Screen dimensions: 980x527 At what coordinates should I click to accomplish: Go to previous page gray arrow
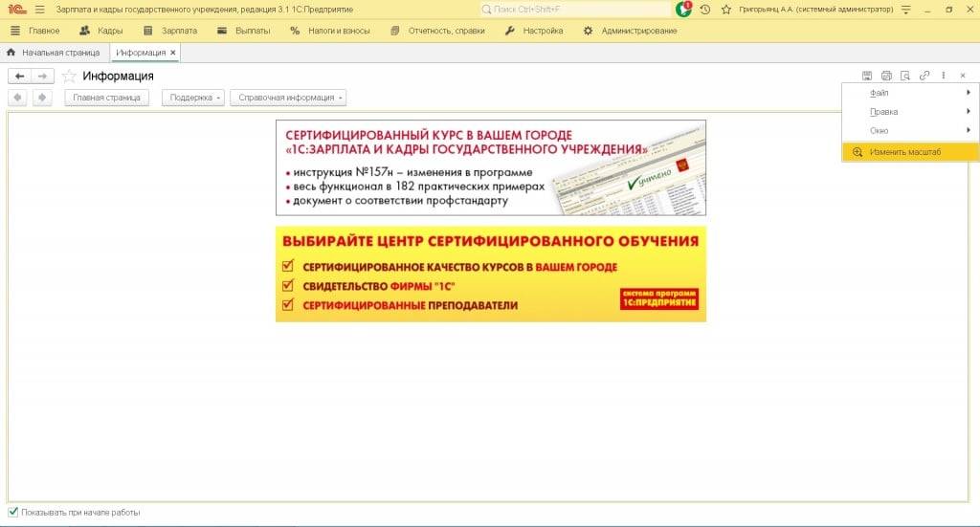click(17, 98)
